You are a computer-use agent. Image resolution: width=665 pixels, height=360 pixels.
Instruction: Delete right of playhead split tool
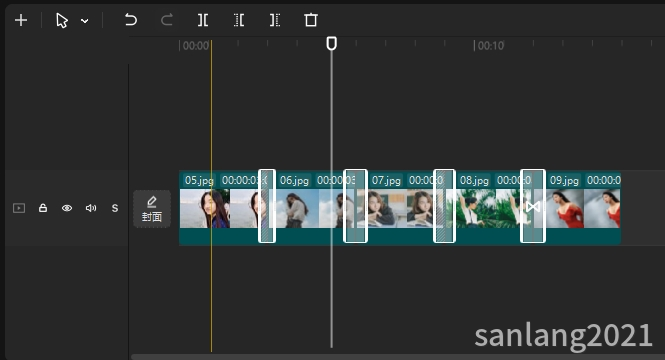(x=275, y=20)
